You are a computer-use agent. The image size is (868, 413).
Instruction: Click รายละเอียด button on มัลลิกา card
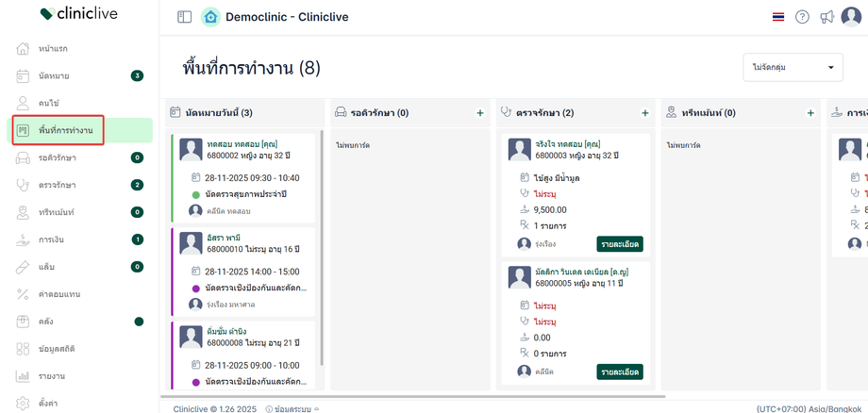coord(619,372)
